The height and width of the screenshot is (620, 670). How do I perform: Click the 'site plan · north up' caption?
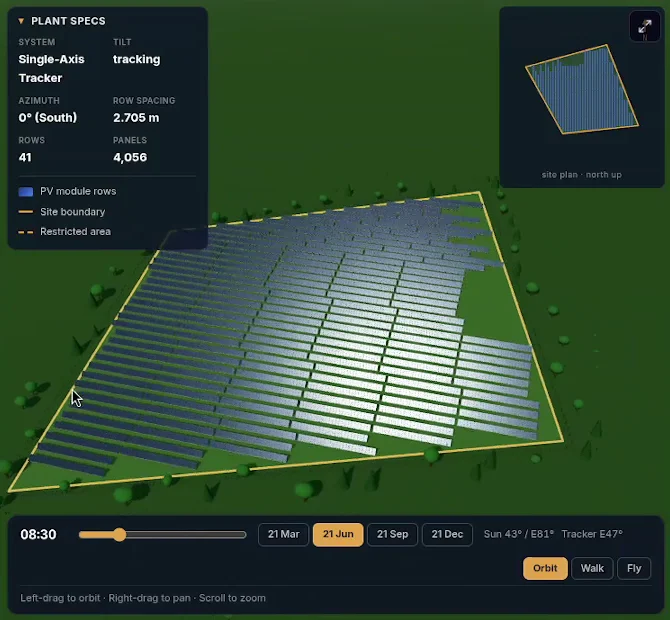582,174
